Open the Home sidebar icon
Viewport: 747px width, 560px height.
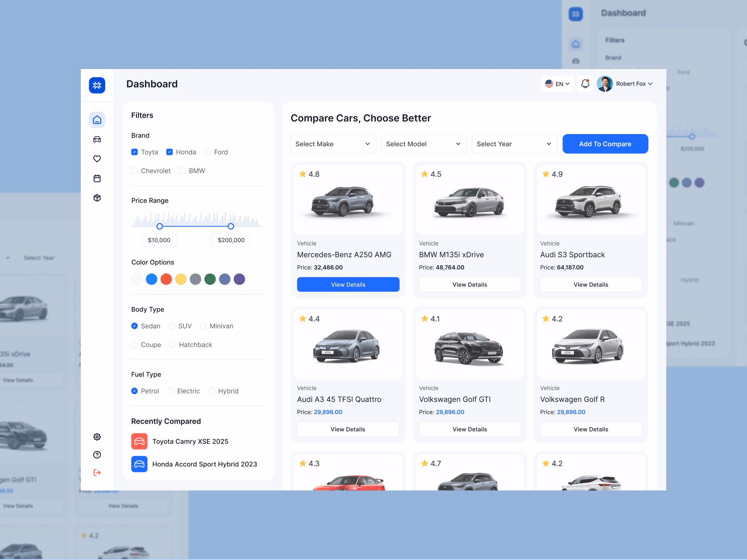tap(97, 120)
